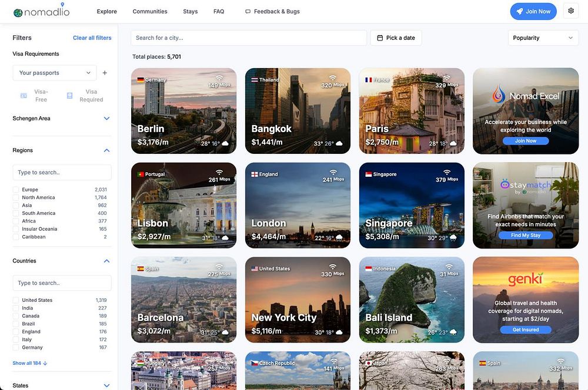Open the Communities menu
The image size is (588, 390).
click(x=150, y=12)
